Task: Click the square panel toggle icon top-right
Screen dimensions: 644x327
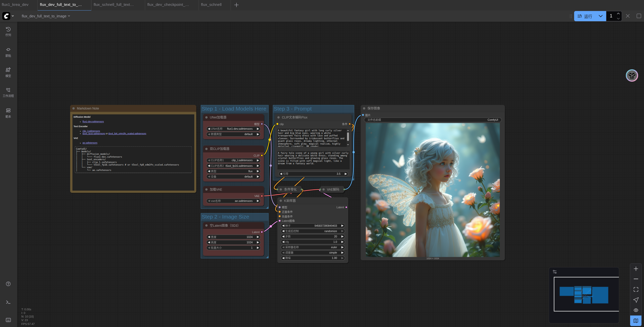Action: tap(639, 16)
